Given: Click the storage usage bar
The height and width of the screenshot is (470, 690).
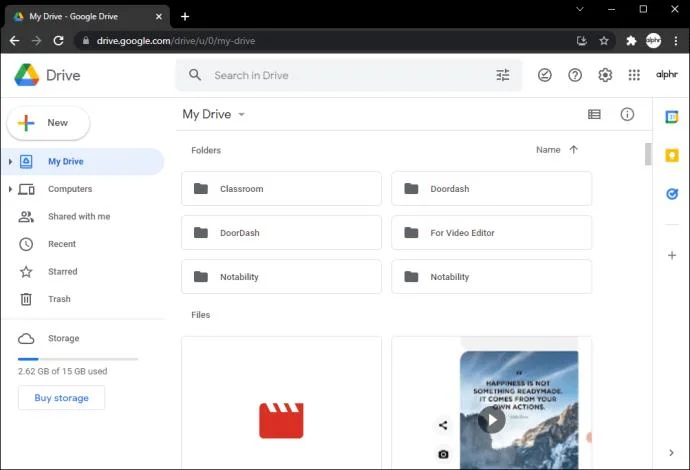Looking at the screenshot, I should coord(78,359).
